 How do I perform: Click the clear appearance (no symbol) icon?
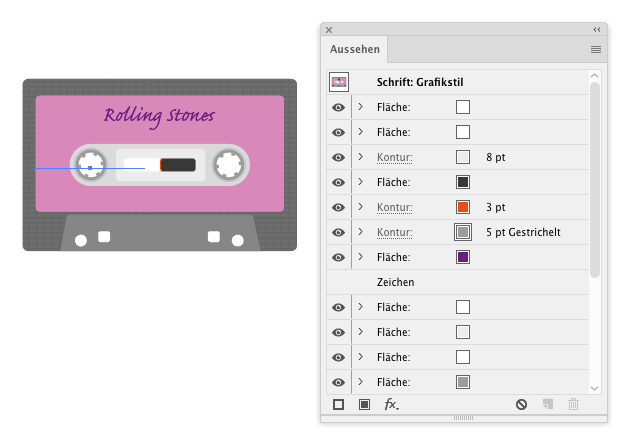coord(521,404)
